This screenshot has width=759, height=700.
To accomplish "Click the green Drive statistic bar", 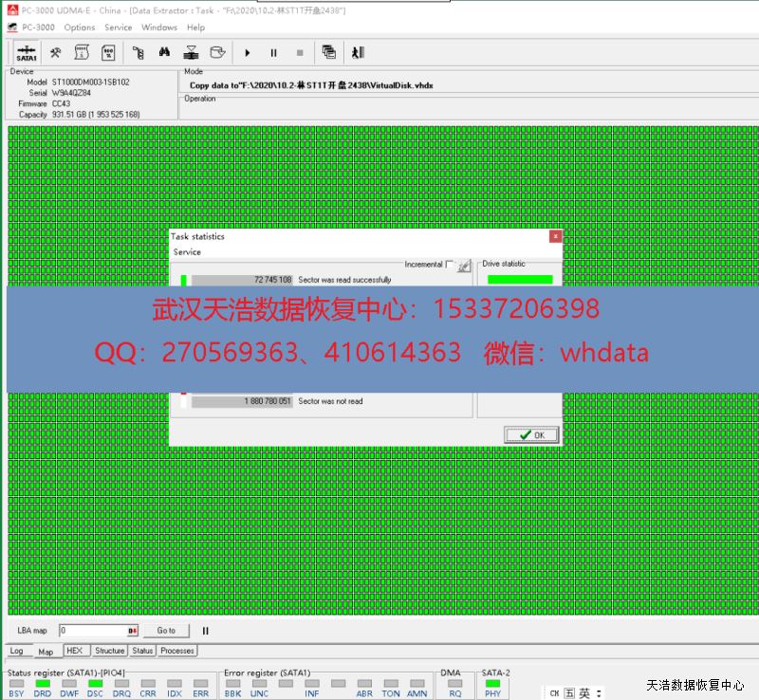I will pos(519,280).
